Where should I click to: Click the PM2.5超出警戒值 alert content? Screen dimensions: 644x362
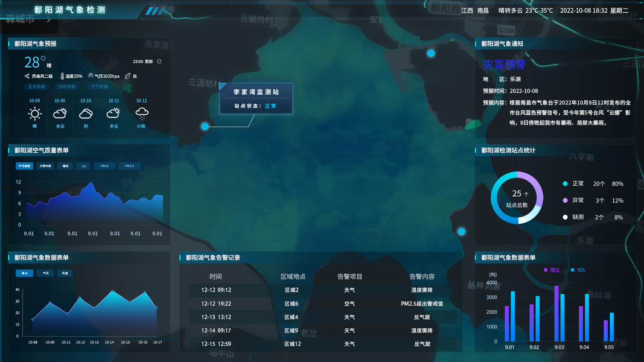[x=422, y=303]
